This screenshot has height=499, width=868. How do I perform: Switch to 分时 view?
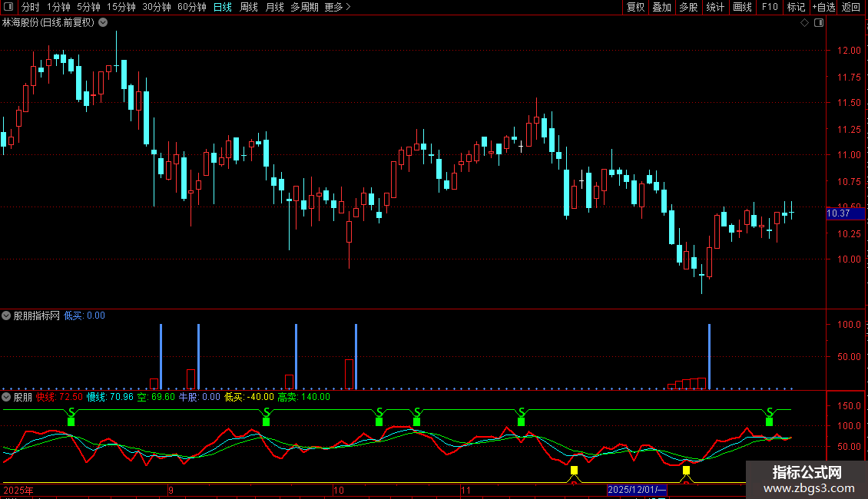pyautogui.click(x=31, y=7)
